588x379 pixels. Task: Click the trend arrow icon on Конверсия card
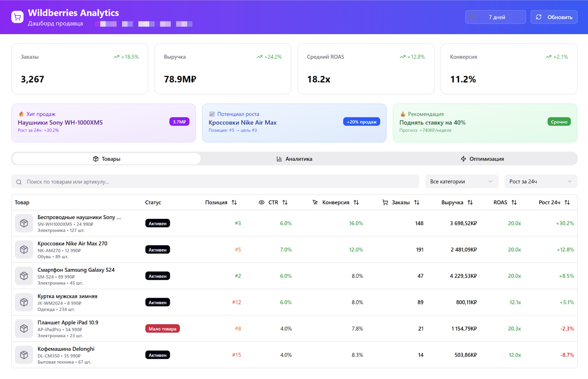tap(548, 57)
